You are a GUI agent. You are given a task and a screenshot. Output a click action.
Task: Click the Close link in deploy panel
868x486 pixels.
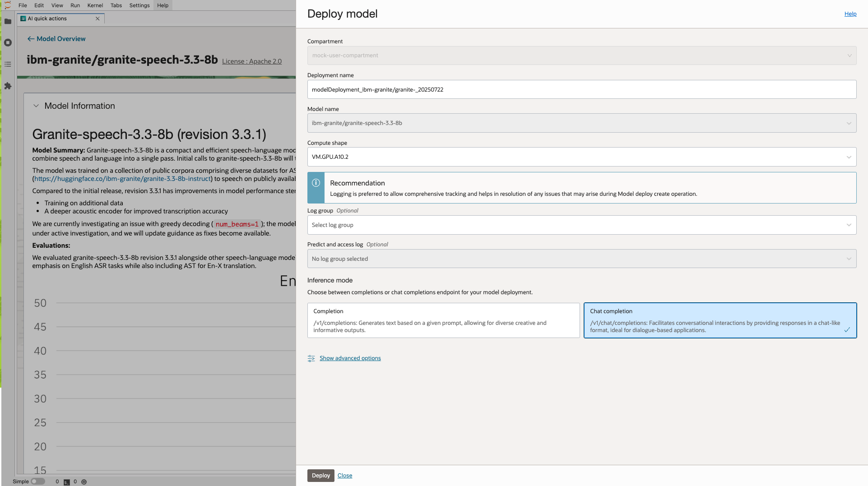(x=345, y=476)
